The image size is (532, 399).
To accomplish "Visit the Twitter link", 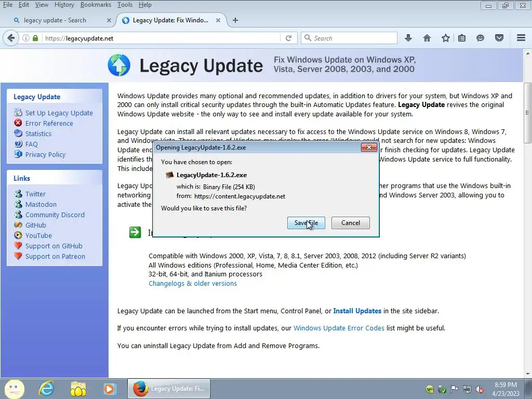I will pyautogui.click(x=35, y=194).
